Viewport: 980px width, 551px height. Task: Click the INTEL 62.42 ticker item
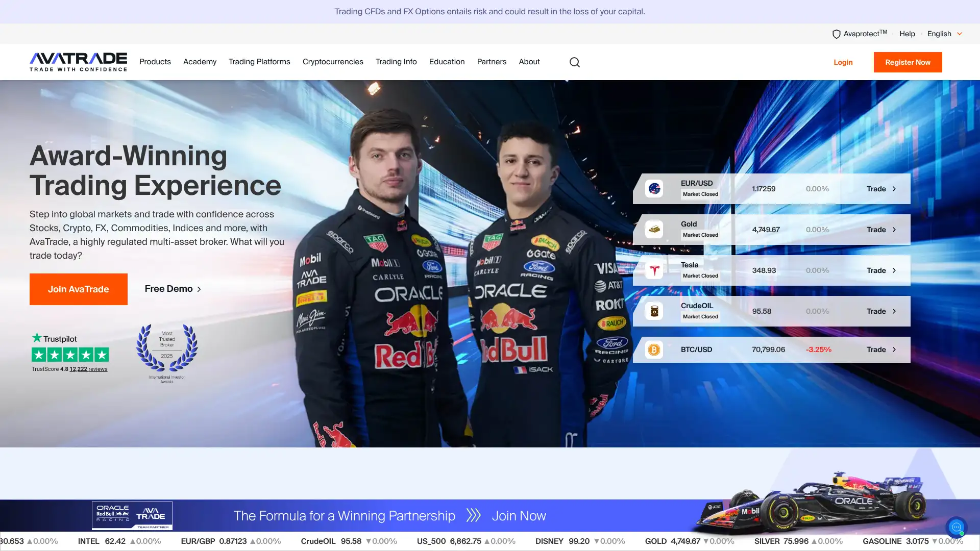(119, 541)
